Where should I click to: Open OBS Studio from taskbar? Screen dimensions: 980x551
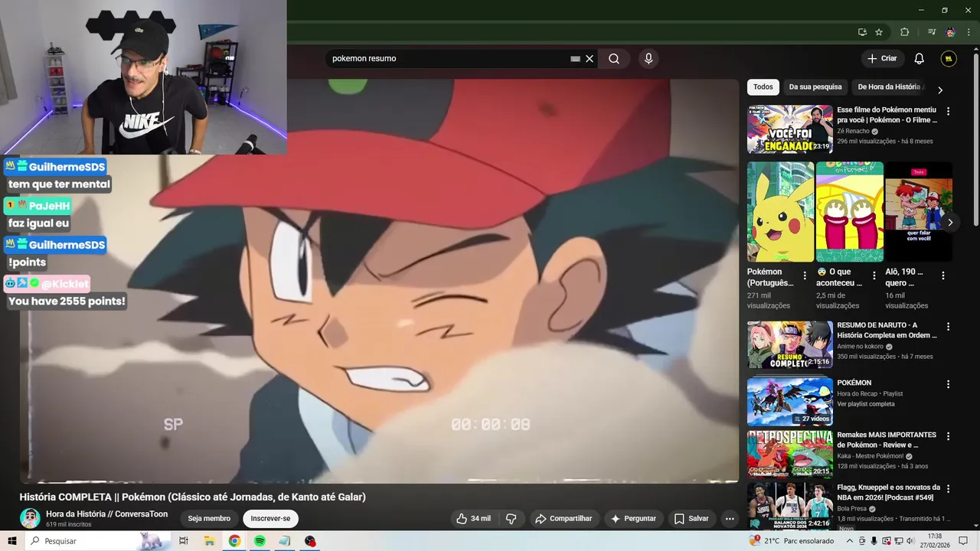[x=310, y=541]
